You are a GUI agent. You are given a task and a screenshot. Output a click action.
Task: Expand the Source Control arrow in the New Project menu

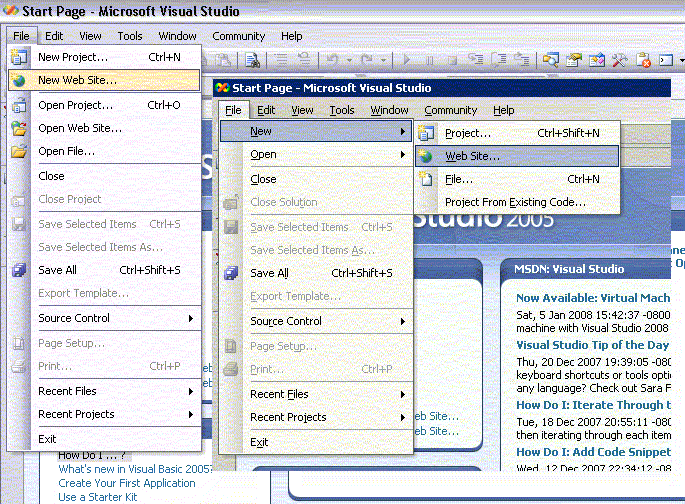coord(191,318)
